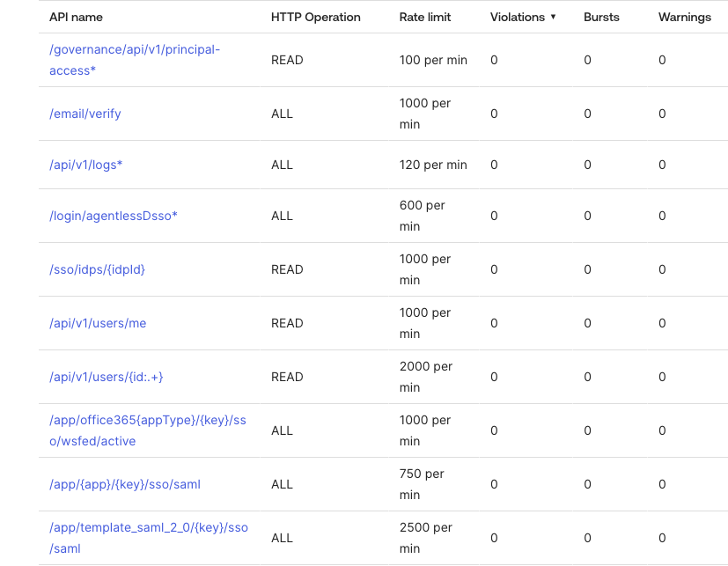The image size is (728, 566).
Task: Open the office365 wsfed active API link
Action: coord(147,430)
